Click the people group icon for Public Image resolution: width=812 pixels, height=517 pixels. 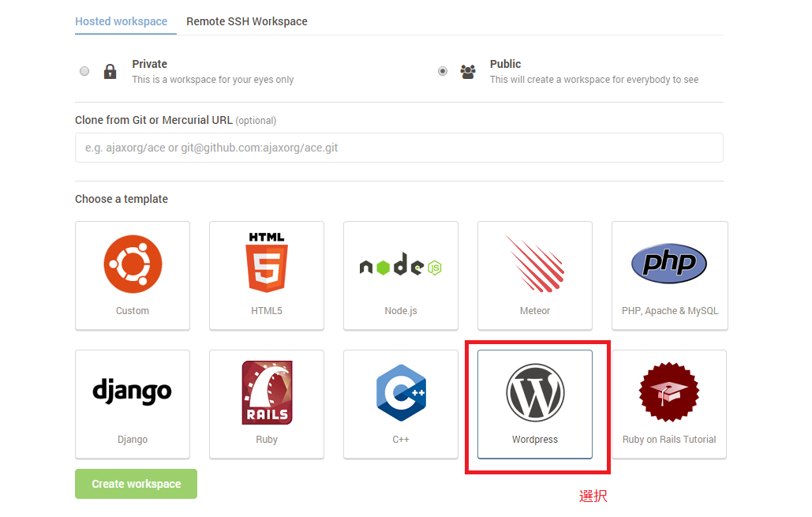(468, 72)
